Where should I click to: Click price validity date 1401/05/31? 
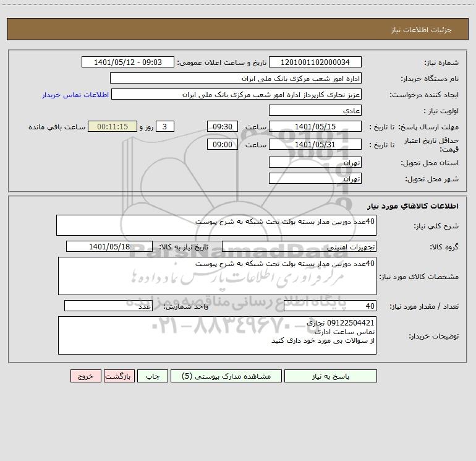[x=315, y=144]
